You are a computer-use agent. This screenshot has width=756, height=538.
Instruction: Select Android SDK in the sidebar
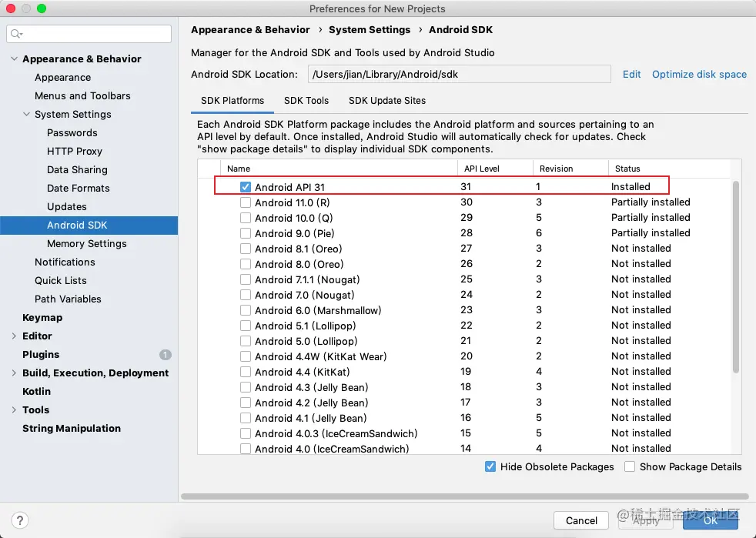(x=89, y=226)
